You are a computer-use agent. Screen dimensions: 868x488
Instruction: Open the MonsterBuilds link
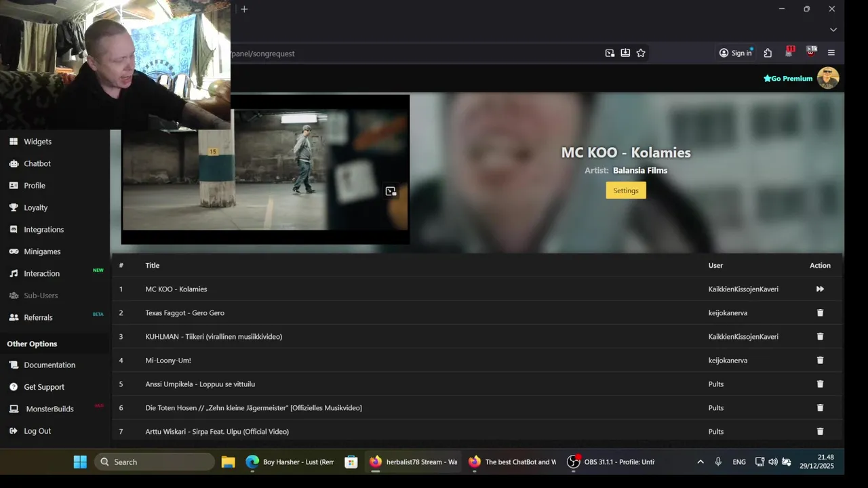click(x=50, y=409)
